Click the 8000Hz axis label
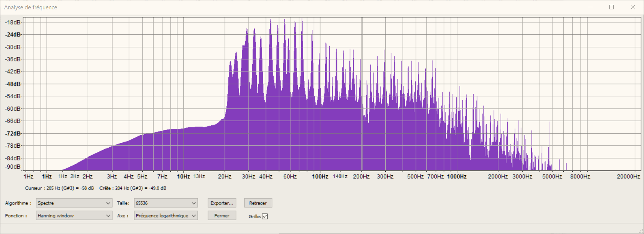Viewport: 644px width, 234px height. click(580, 176)
